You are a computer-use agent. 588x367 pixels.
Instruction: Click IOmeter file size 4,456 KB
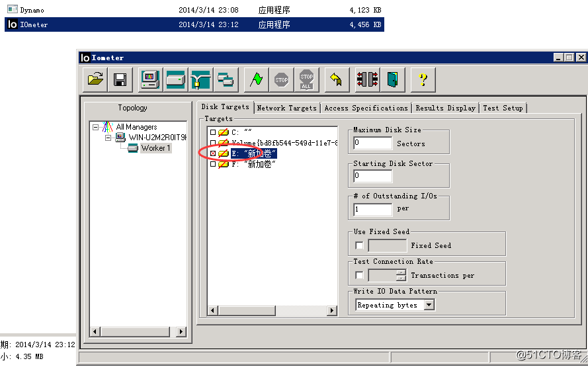tap(365, 24)
